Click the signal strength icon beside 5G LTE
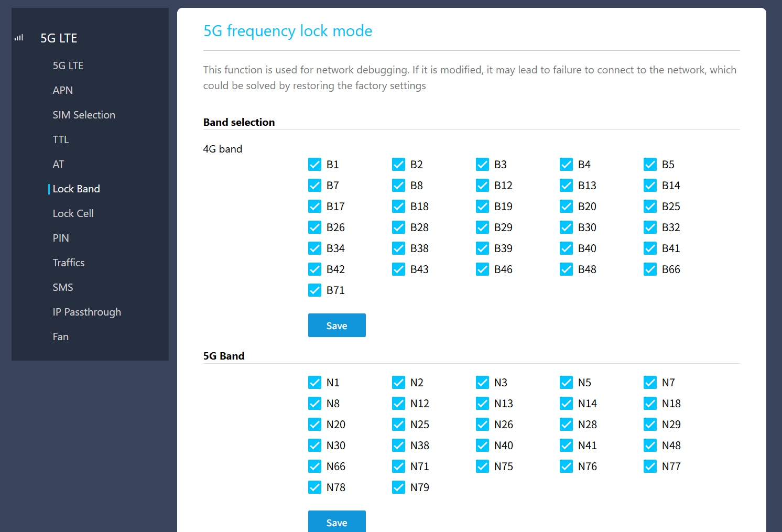Viewport: 782px width, 532px height. pos(19,38)
